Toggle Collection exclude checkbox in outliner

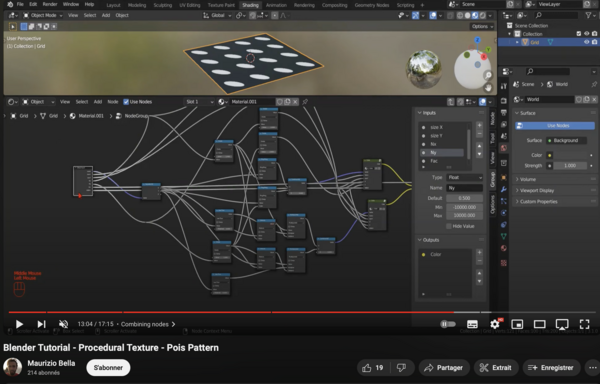coord(579,34)
